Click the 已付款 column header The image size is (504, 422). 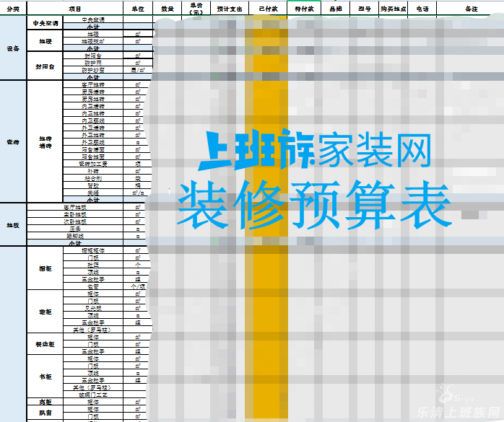click(268, 9)
